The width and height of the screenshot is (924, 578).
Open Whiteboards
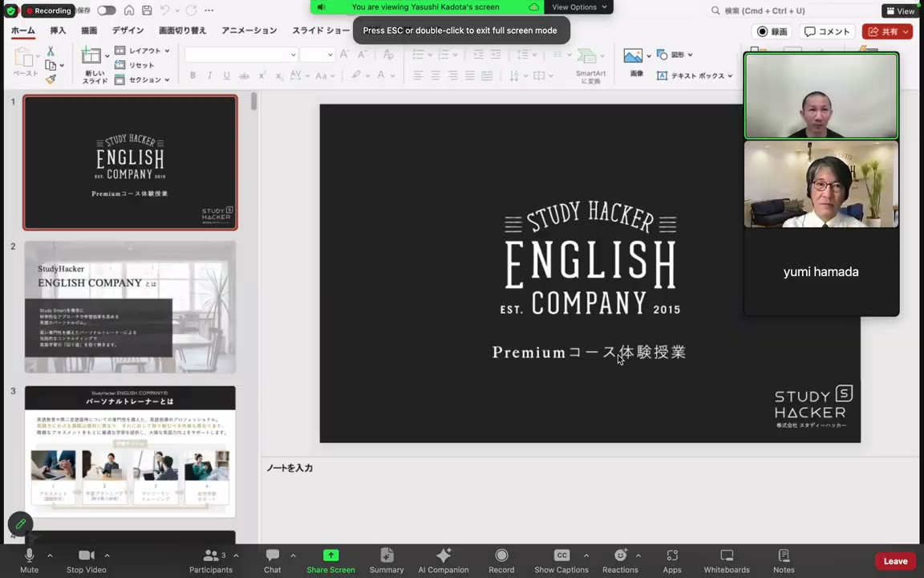tap(727, 561)
